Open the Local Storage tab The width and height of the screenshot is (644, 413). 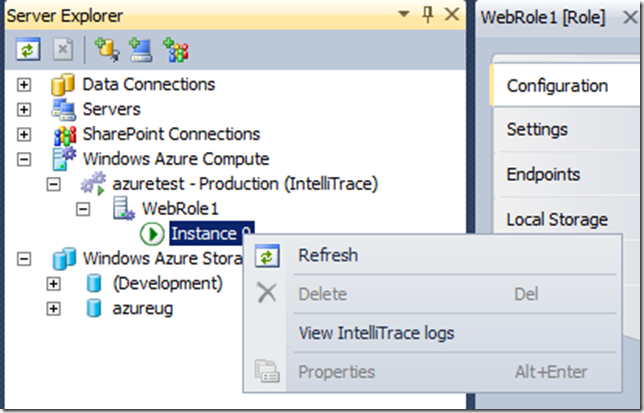tap(556, 220)
